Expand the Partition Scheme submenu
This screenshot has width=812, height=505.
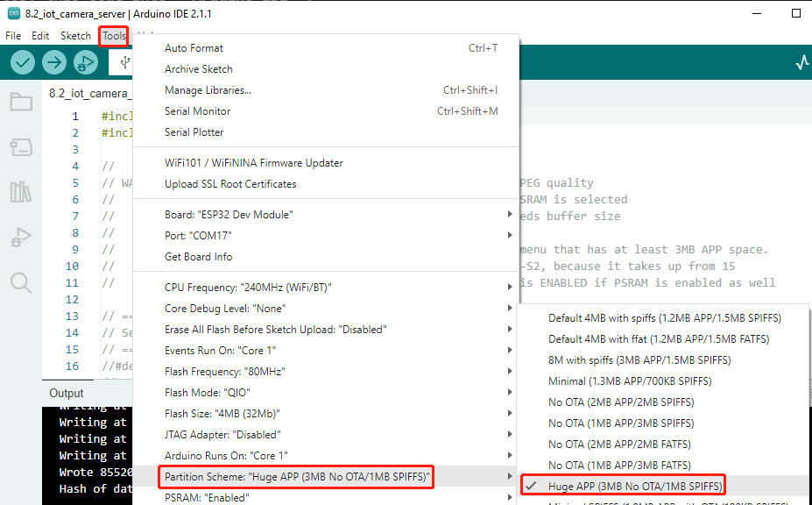pyautogui.click(x=326, y=476)
